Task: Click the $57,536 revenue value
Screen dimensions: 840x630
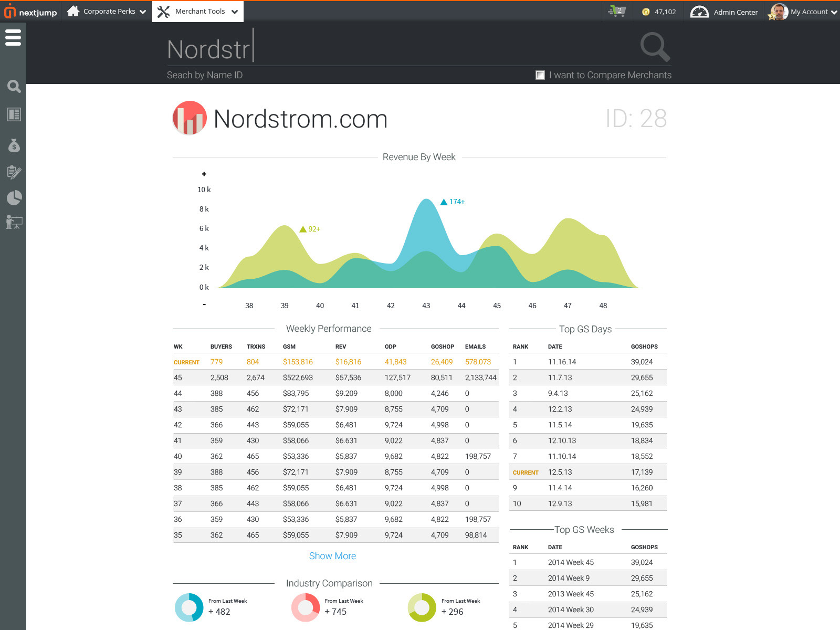Action: point(349,377)
